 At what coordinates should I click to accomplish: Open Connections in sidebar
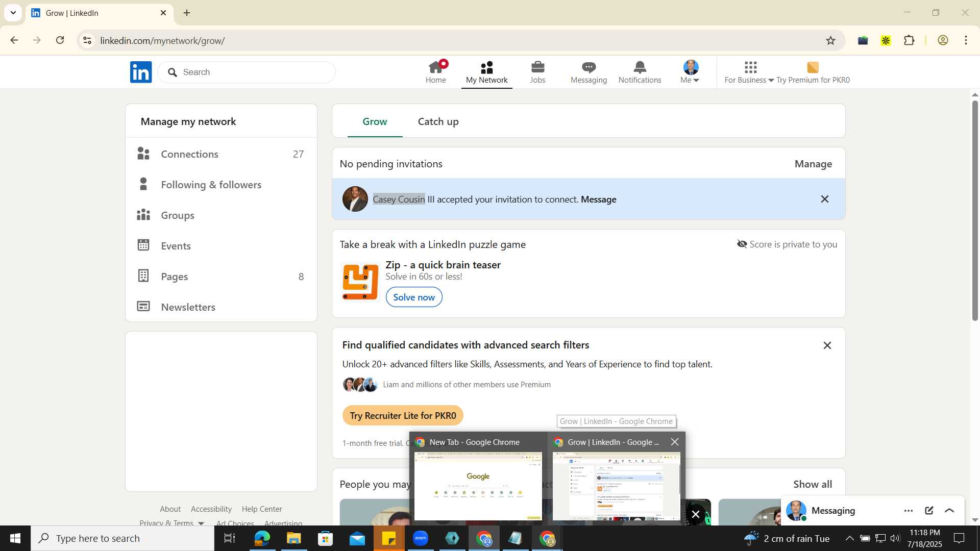(221, 154)
